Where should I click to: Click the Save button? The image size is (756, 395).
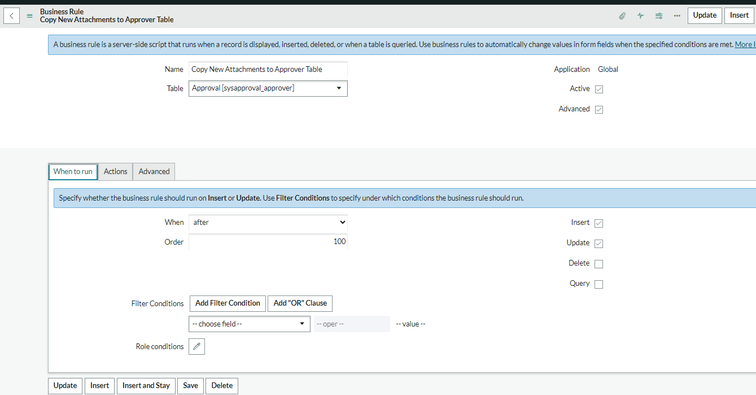coord(190,386)
